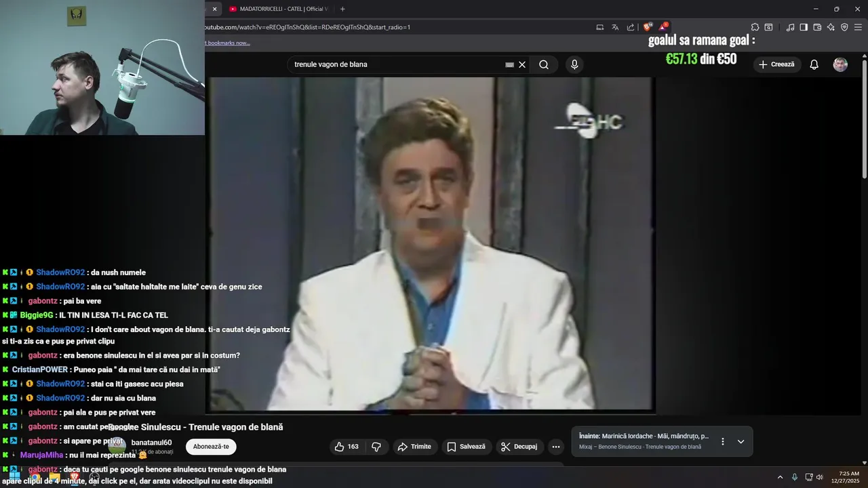The image size is (868, 488).
Task: Toggle the browser sidebar panel icon
Action: coord(804,27)
